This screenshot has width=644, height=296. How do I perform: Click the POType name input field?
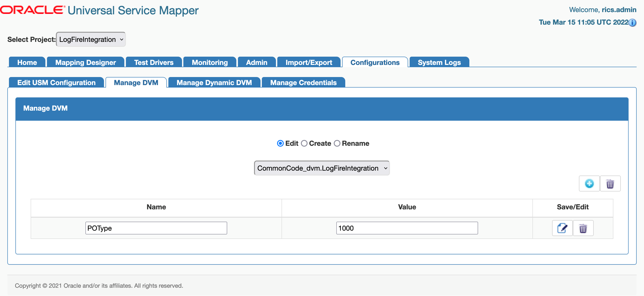[x=156, y=228]
